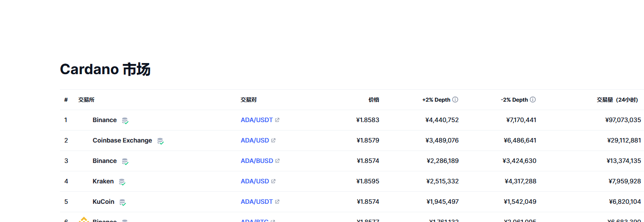Sort by the 交易所 column header
The image size is (644, 222).
click(x=86, y=100)
